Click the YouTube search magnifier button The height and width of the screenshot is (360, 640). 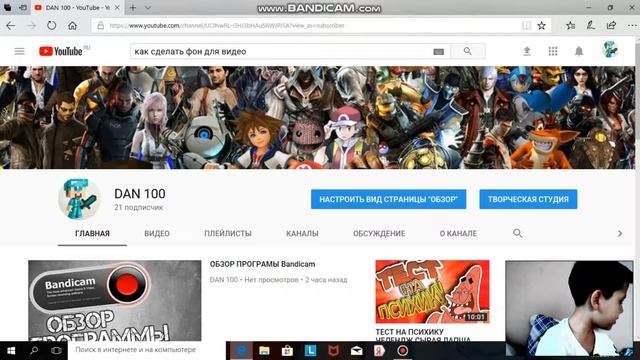(x=468, y=51)
